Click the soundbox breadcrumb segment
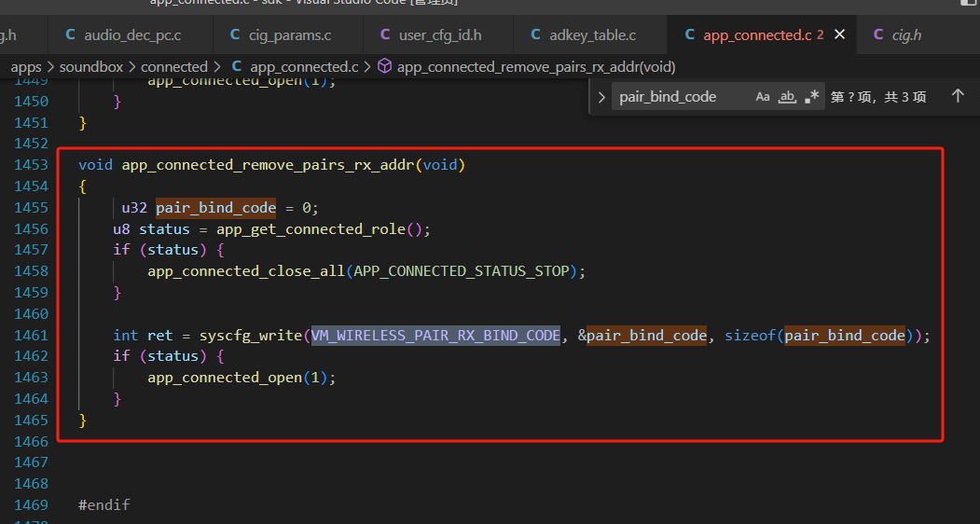This screenshot has width=980, height=524. click(91, 67)
